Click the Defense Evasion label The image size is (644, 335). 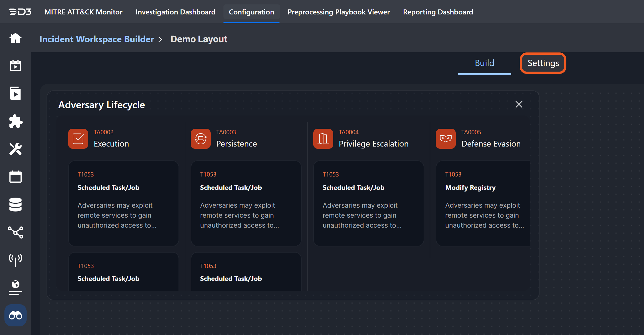pyautogui.click(x=491, y=144)
